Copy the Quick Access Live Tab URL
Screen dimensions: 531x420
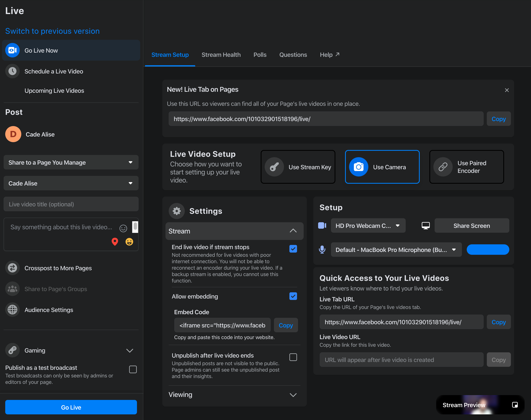[499, 322]
